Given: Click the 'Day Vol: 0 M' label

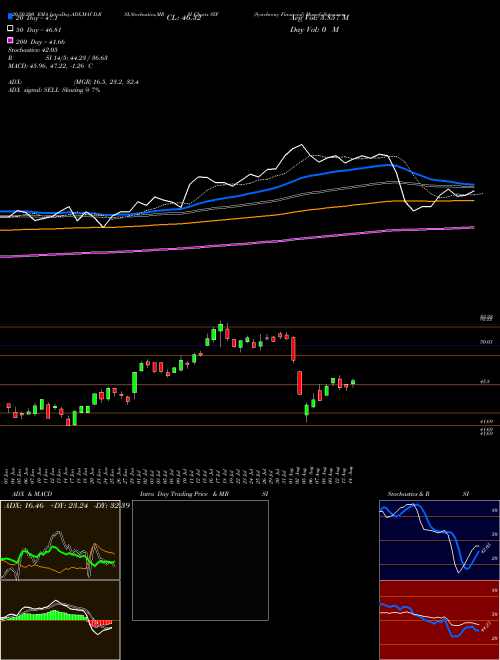Looking at the screenshot, I should (314, 29).
